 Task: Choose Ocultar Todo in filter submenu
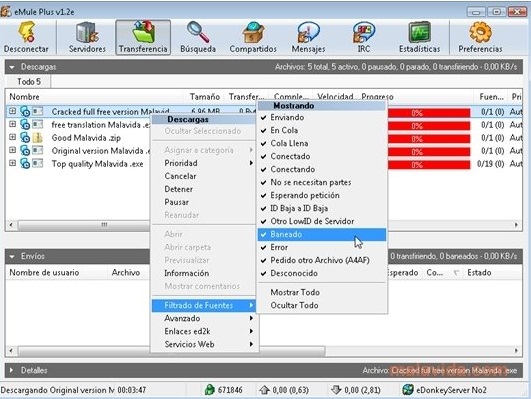click(322, 306)
